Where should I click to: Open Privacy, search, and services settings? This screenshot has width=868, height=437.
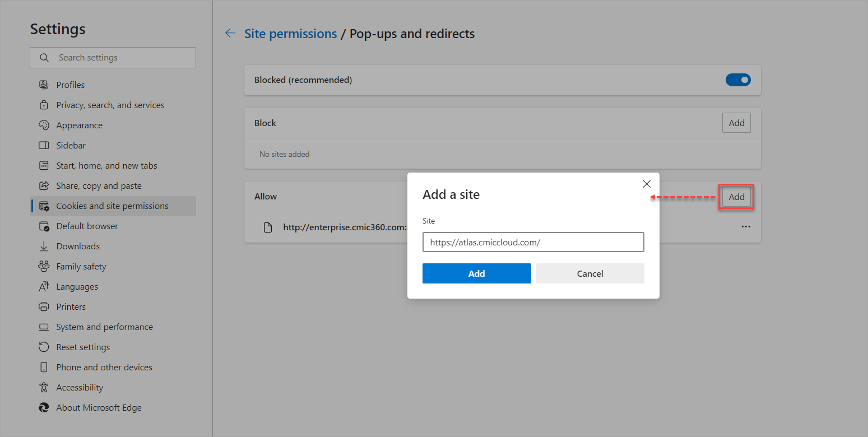pos(110,105)
